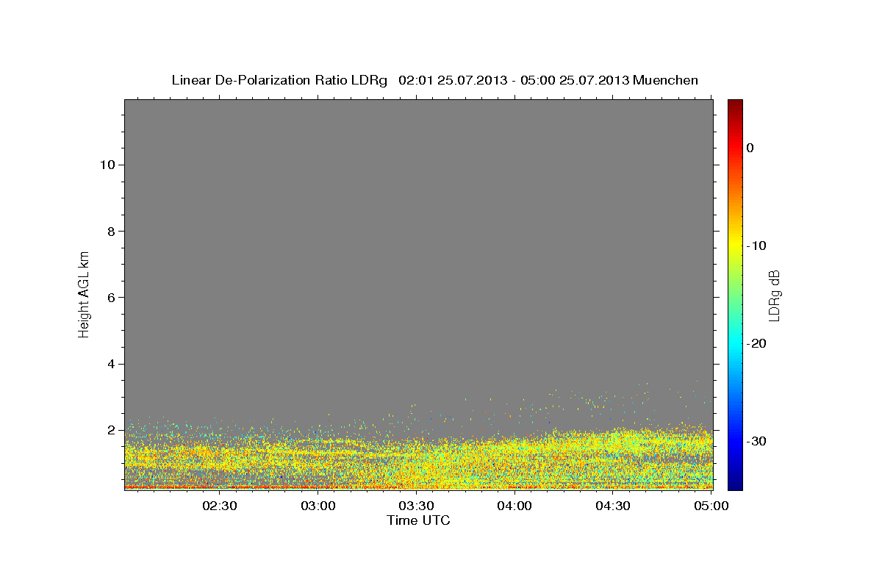Click the colorbar value '-30'

(x=757, y=441)
